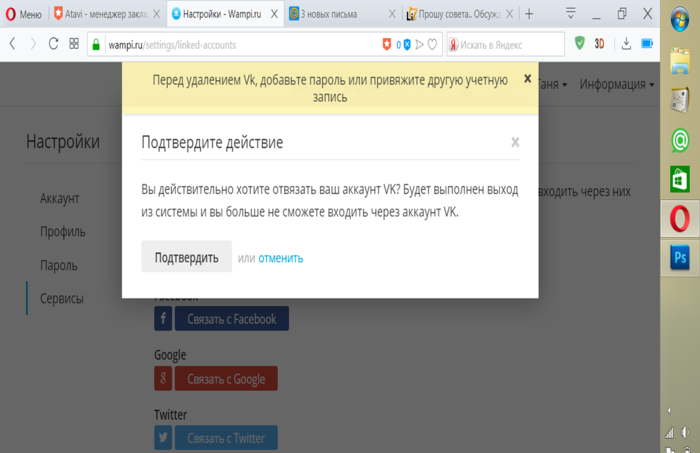The image size is (700, 453).
Task: Dismiss the yellow warning notification
Action: coord(527,79)
